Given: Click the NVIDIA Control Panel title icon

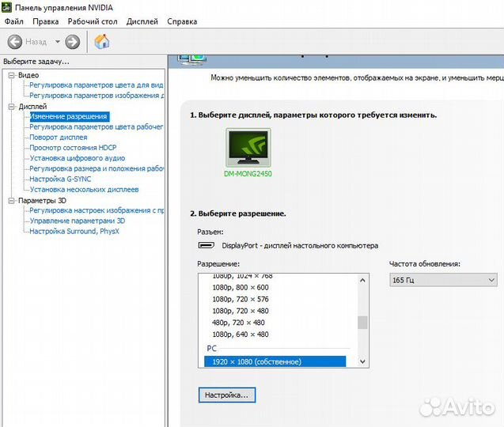Looking at the screenshot, I should tap(6, 7).
